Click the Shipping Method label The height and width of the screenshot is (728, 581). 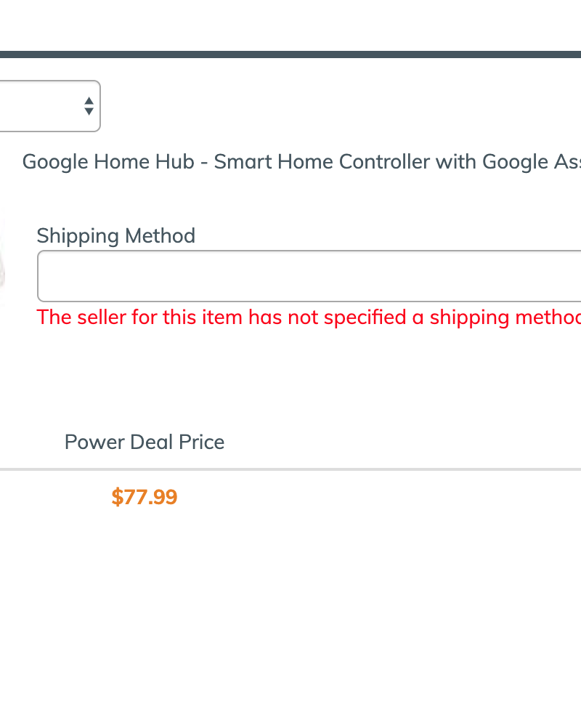[x=116, y=235]
